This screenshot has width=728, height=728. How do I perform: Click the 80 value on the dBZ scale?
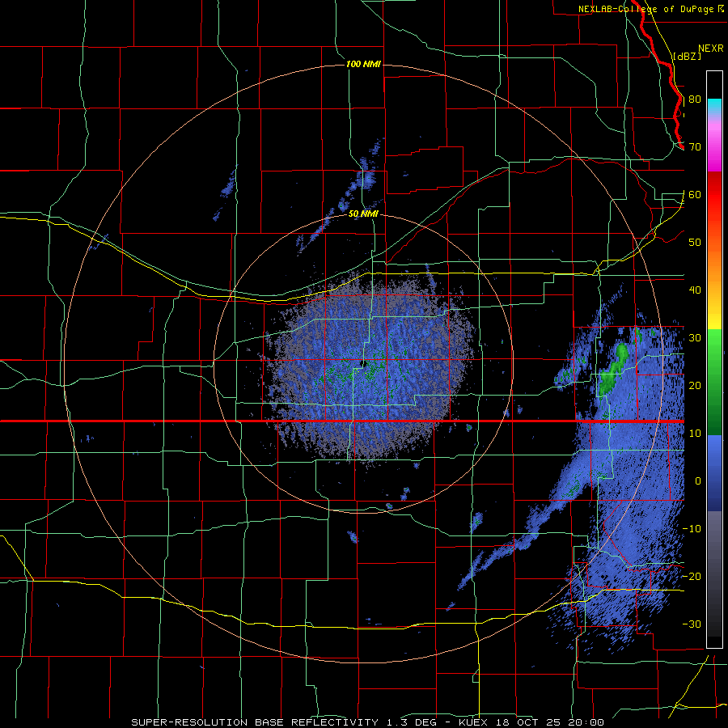695,99
